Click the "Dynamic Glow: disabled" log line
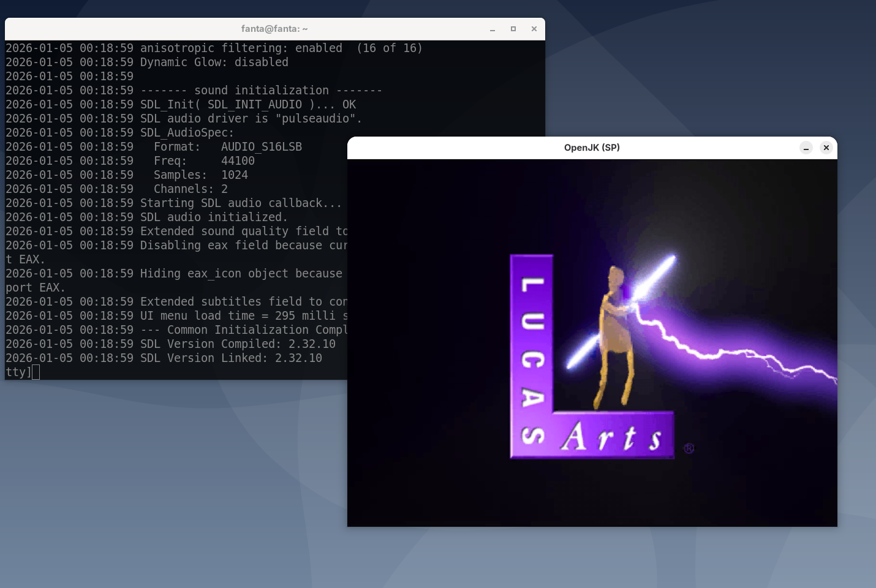 (x=214, y=62)
